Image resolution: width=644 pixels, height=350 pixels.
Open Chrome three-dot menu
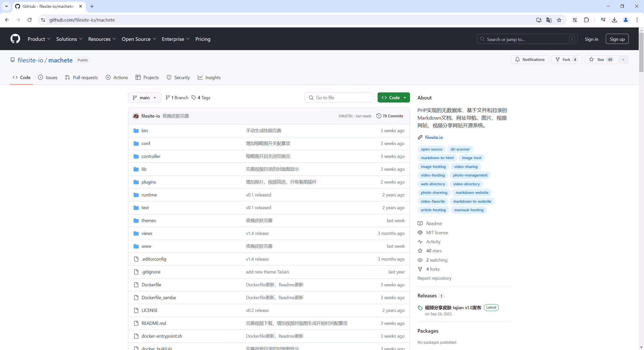(x=637, y=20)
